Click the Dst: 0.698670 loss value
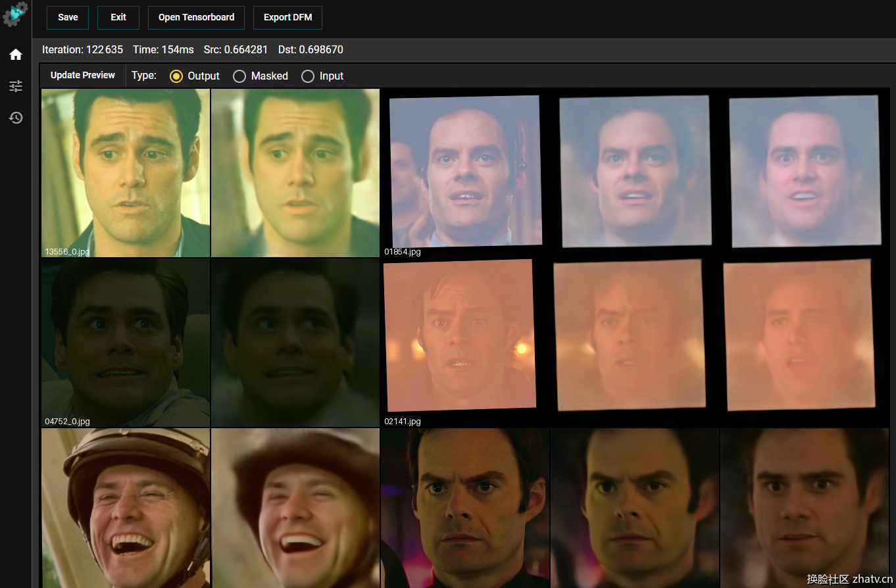Image resolution: width=896 pixels, height=588 pixels. click(x=311, y=50)
